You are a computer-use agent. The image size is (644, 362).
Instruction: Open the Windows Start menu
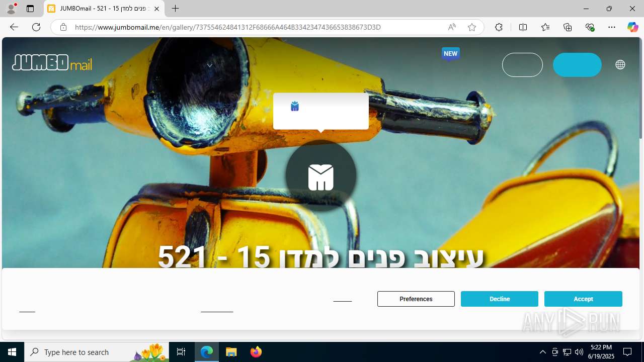[x=12, y=352]
